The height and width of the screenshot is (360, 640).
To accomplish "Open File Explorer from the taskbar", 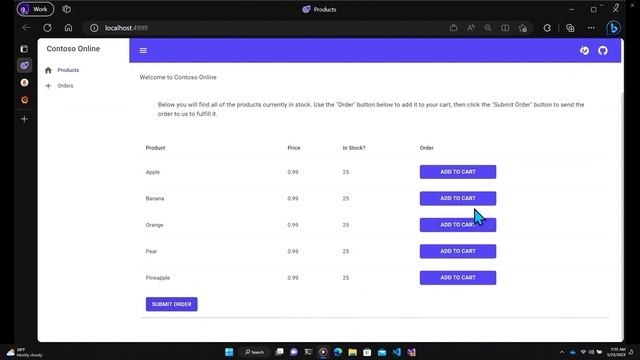I will [353, 352].
